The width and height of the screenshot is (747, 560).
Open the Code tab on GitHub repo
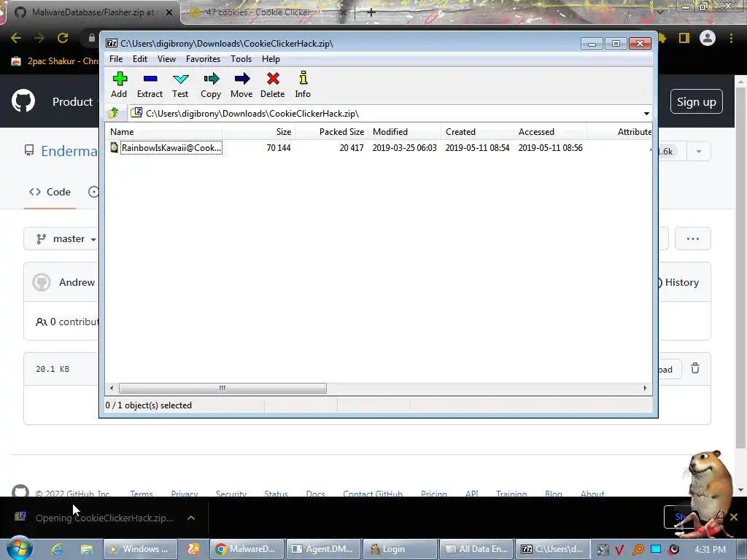pos(50,192)
